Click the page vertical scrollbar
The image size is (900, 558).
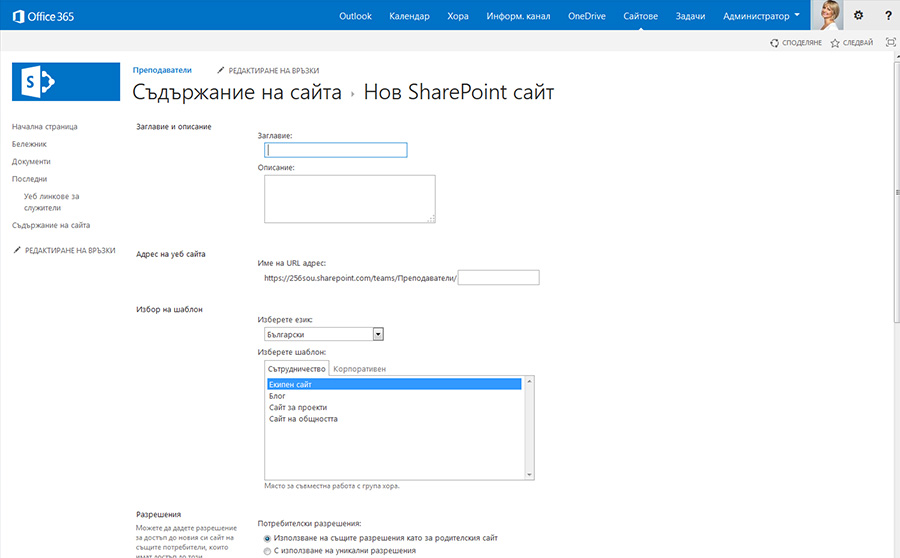pos(897,192)
